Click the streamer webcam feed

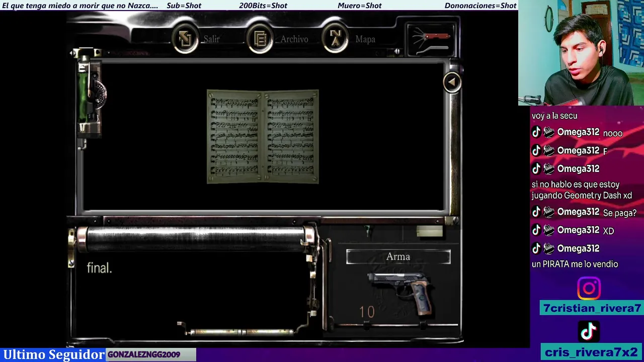[x=581, y=52]
